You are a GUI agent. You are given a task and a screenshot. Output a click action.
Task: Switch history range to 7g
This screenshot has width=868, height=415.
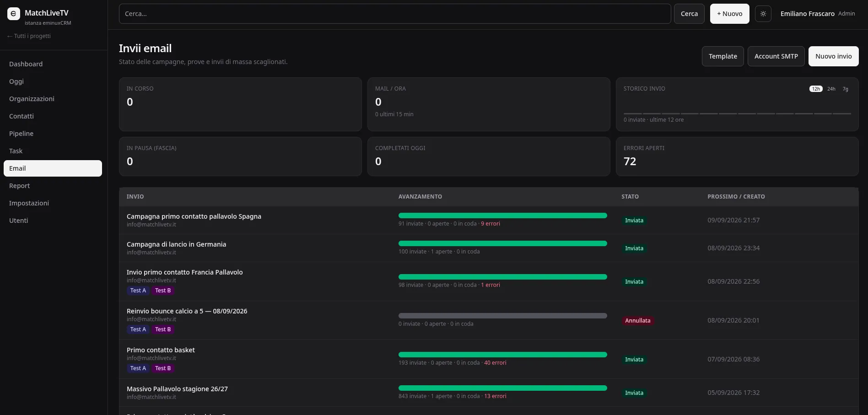point(846,89)
